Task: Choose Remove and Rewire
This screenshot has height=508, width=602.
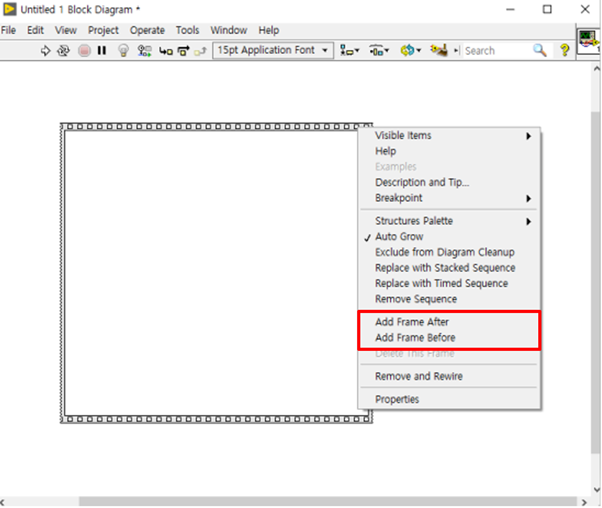Action: click(x=449, y=376)
